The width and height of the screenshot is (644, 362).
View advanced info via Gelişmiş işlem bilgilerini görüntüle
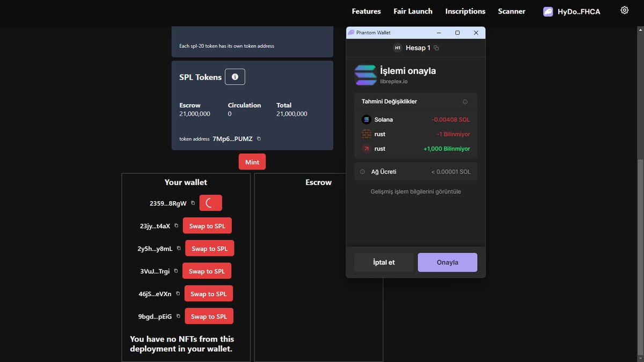click(416, 191)
